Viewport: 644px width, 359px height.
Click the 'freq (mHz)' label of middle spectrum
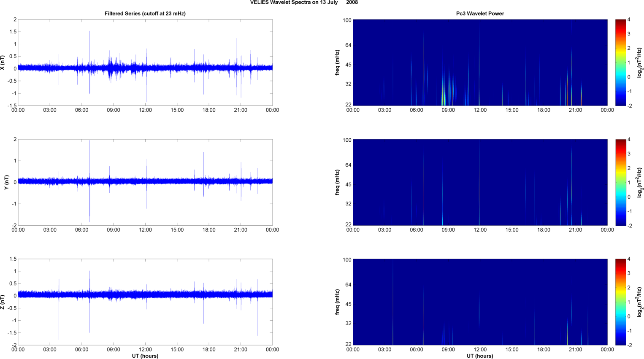[x=338, y=182]
